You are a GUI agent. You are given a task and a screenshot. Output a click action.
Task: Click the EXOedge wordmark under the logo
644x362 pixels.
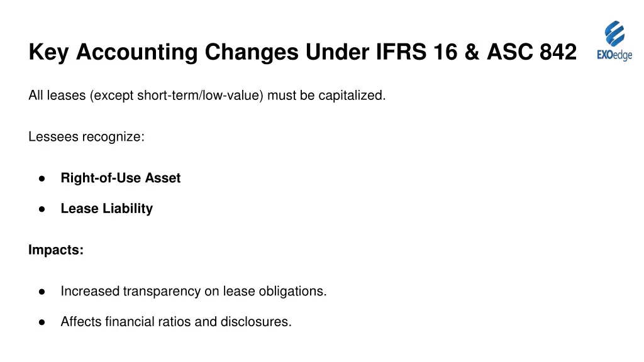(614, 55)
